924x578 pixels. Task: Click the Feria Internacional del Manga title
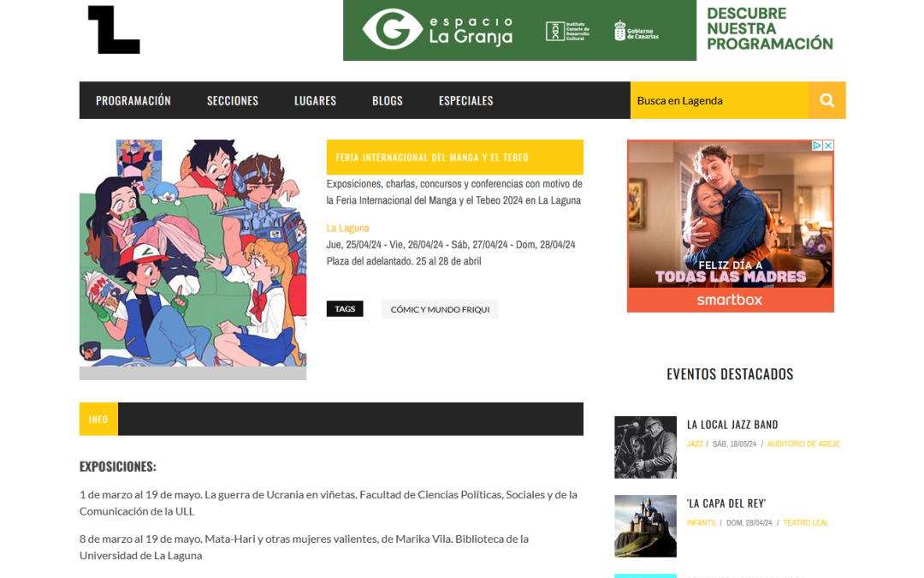pyautogui.click(x=432, y=158)
